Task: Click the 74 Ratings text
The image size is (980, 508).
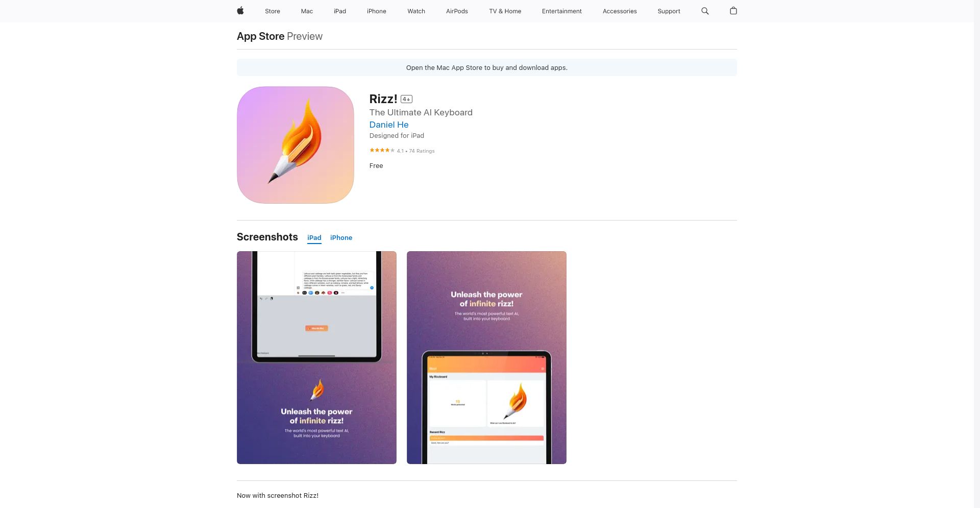Action: point(422,151)
